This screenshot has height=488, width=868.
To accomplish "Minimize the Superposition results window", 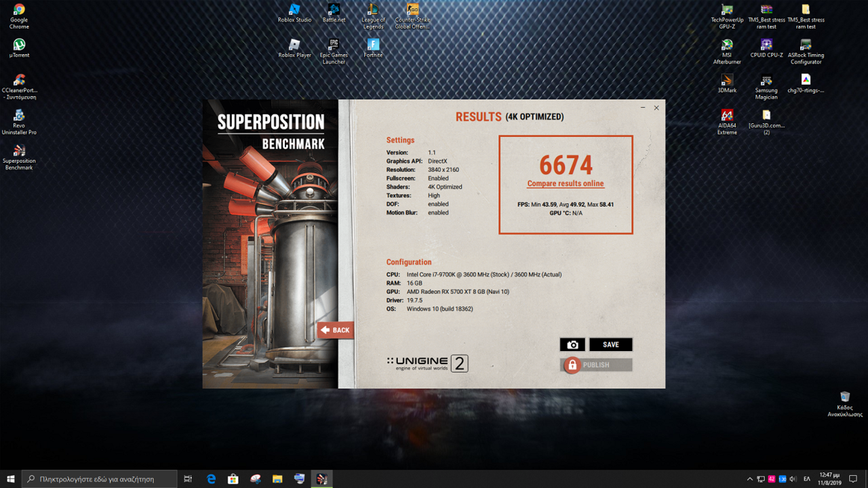I will coord(643,108).
